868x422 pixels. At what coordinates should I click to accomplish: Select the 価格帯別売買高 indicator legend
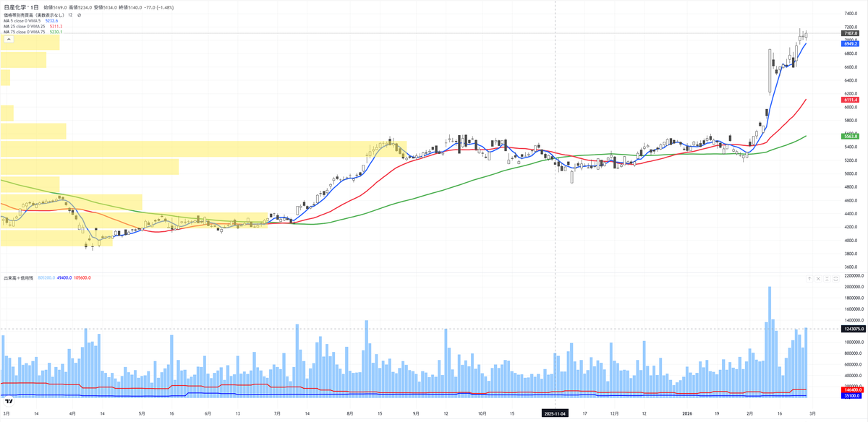33,14
